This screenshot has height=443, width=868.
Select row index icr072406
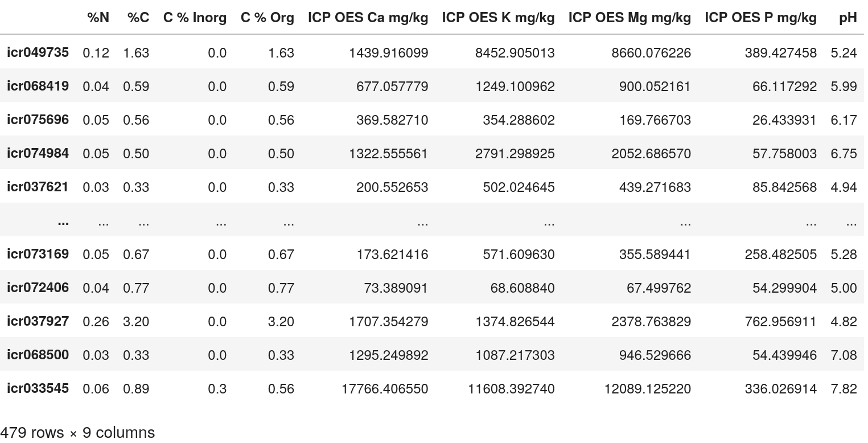coord(38,288)
